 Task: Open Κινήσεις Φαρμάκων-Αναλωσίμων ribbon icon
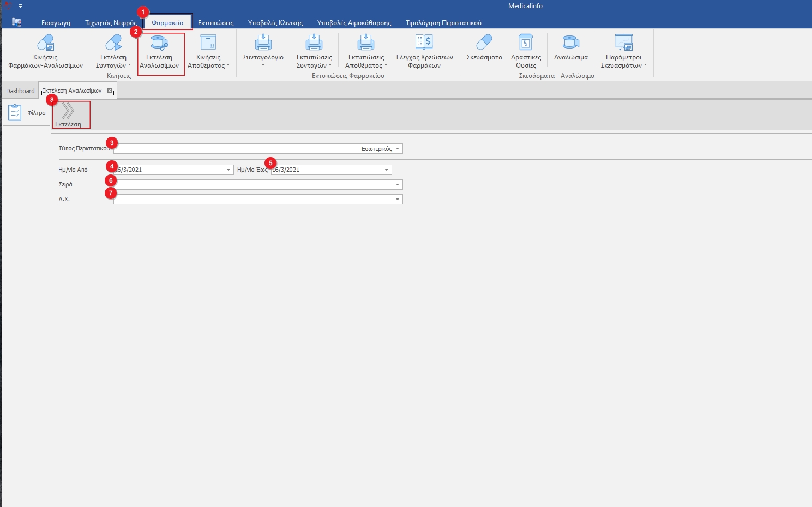click(45, 43)
